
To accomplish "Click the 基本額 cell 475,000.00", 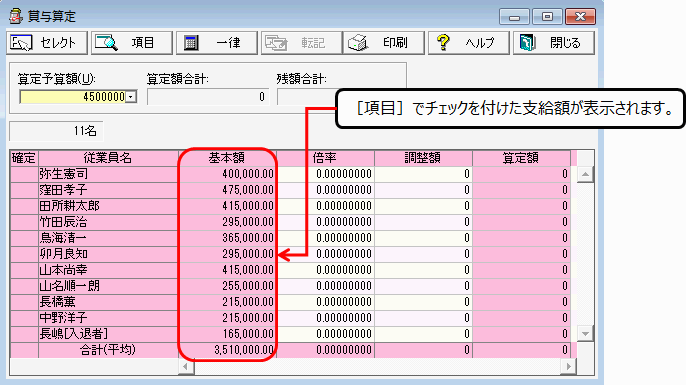I will point(227,190).
